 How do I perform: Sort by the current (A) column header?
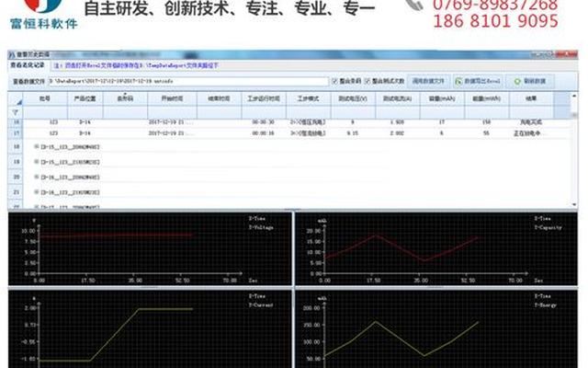pos(398,98)
